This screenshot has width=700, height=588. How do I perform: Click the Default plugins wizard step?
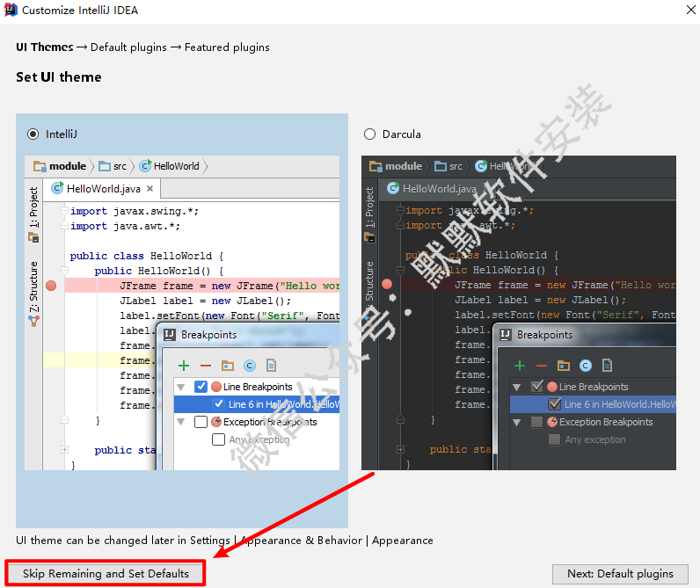[128, 47]
